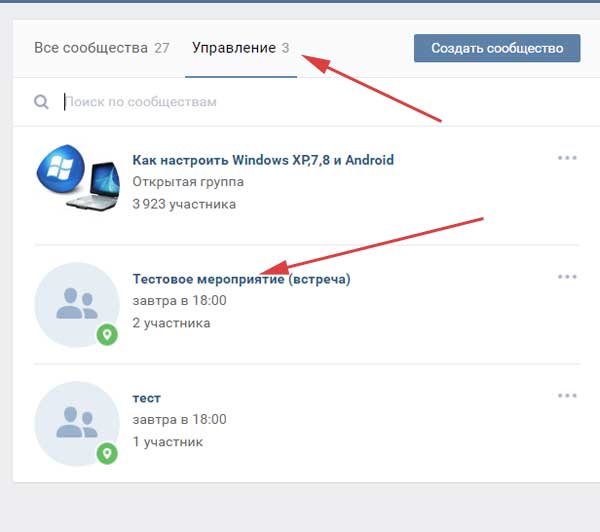
Task: Open Тестовое мероприятие (встреча) link
Action: point(241,279)
